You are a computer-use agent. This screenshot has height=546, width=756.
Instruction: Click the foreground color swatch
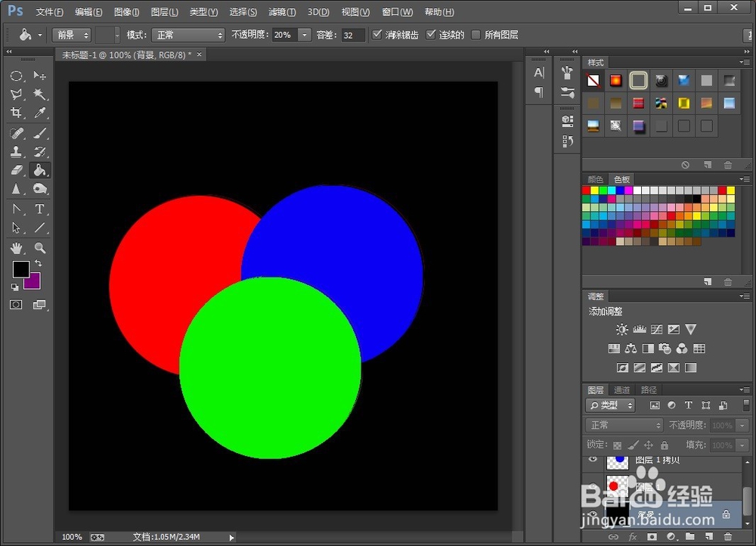20,269
